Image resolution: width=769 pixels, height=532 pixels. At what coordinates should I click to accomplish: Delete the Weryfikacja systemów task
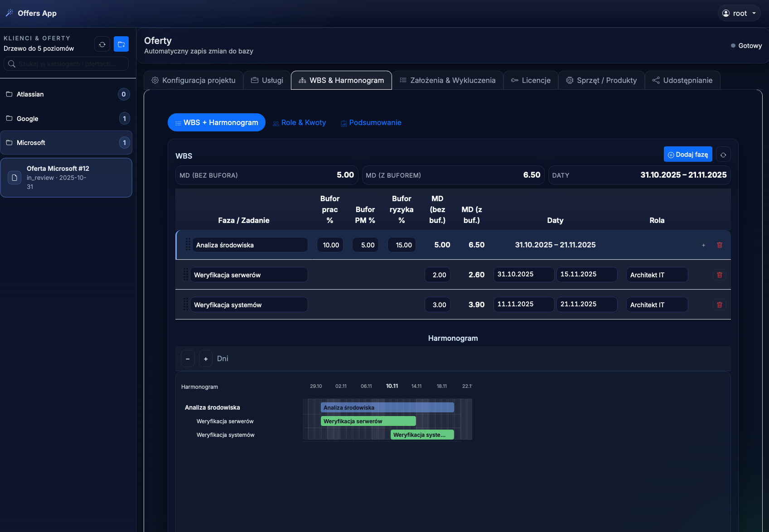point(719,305)
